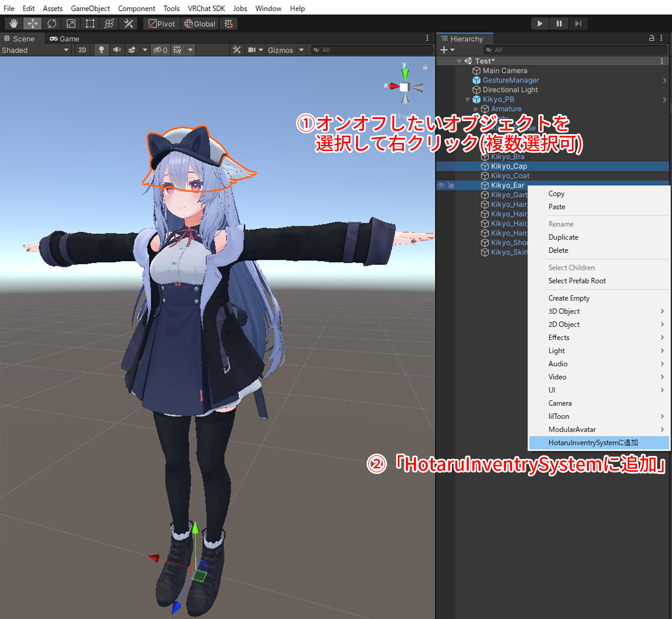672x619 pixels.
Task: Open the grid settings dropdown arrow
Action: click(191, 50)
